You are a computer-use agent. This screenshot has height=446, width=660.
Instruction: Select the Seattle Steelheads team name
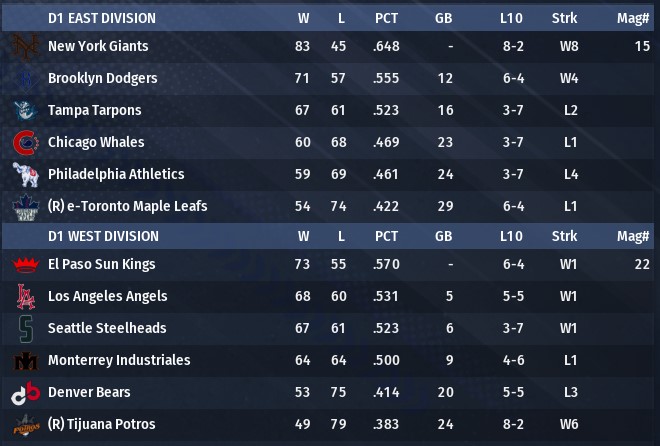[x=107, y=328]
